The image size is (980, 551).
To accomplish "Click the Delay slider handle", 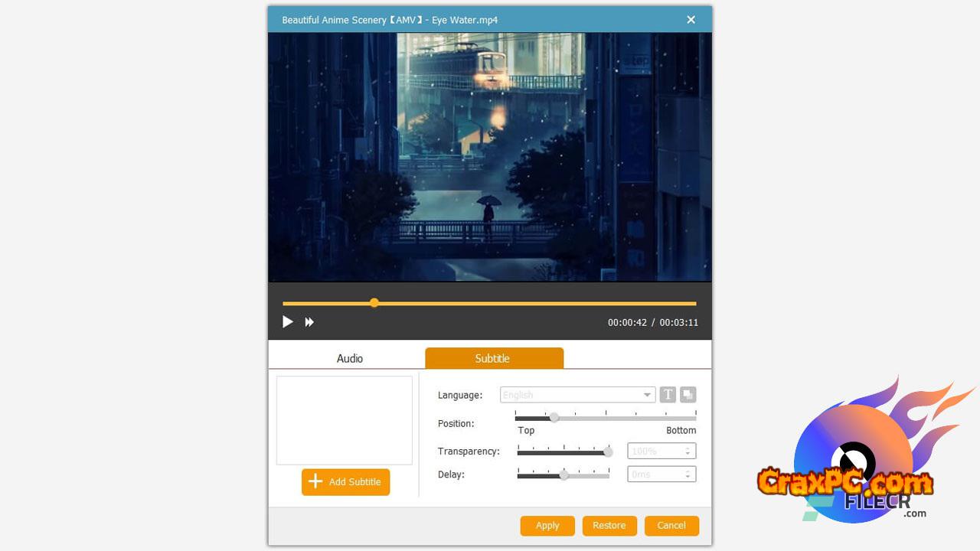I will coord(564,475).
